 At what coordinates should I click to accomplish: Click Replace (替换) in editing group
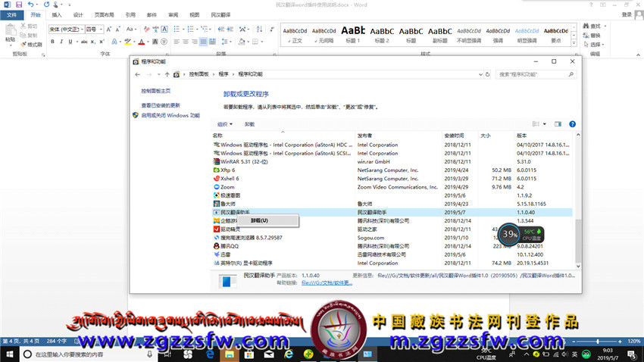[x=592, y=36]
